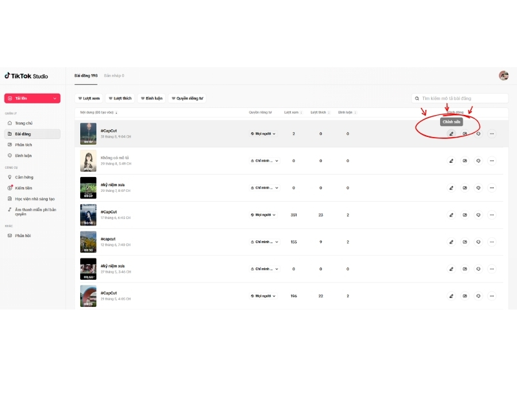
Task: Open Phản hồi in the sidebar
Action: click(32, 236)
